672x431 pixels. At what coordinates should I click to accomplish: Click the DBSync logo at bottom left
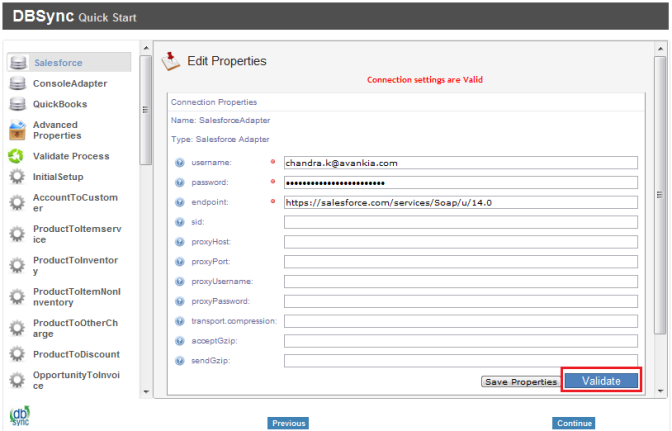pyautogui.click(x=19, y=415)
